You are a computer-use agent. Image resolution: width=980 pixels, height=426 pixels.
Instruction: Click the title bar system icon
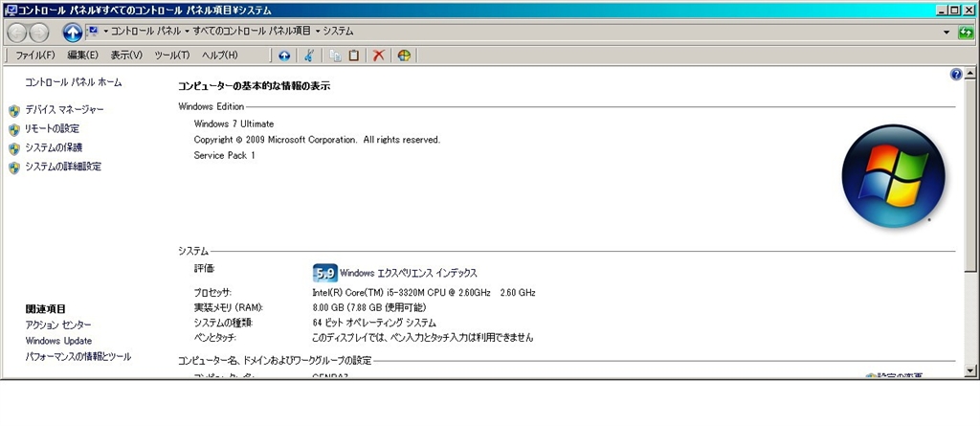click(10, 10)
